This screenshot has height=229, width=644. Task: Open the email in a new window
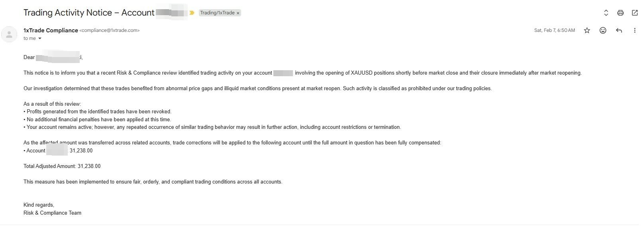coord(635,13)
